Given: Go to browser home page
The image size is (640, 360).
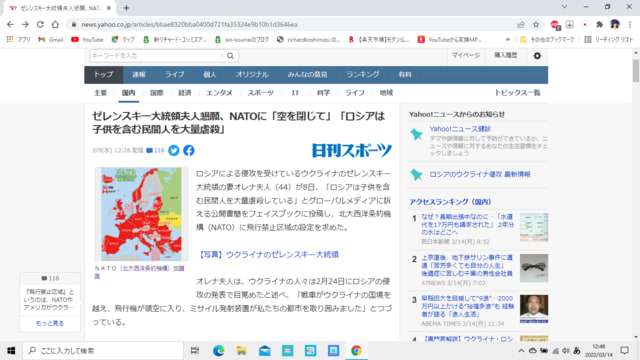Looking at the screenshot, I should (55, 24).
